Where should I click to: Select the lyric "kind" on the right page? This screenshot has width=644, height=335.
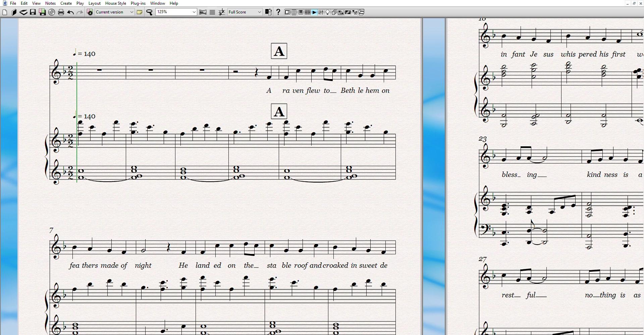pos(594,175)
